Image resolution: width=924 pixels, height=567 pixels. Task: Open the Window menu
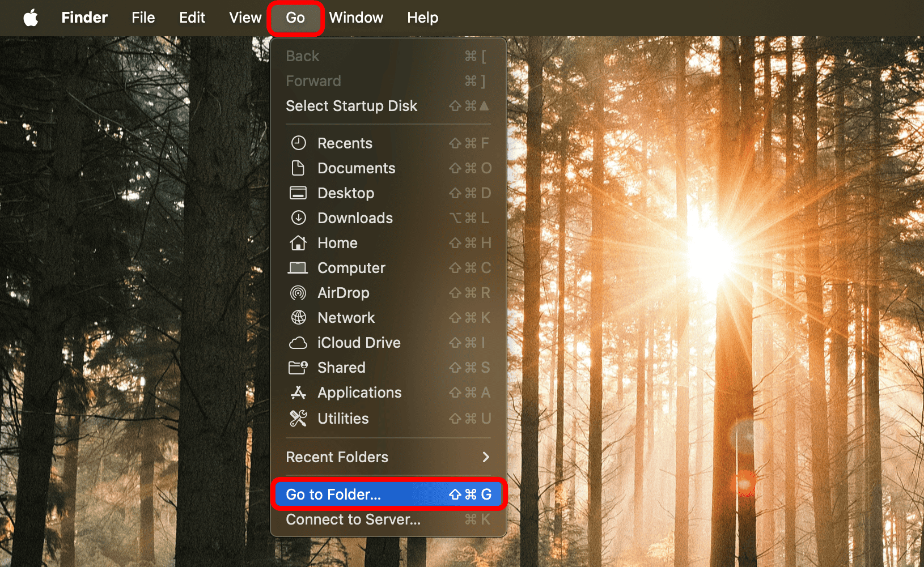click(356, 18)
